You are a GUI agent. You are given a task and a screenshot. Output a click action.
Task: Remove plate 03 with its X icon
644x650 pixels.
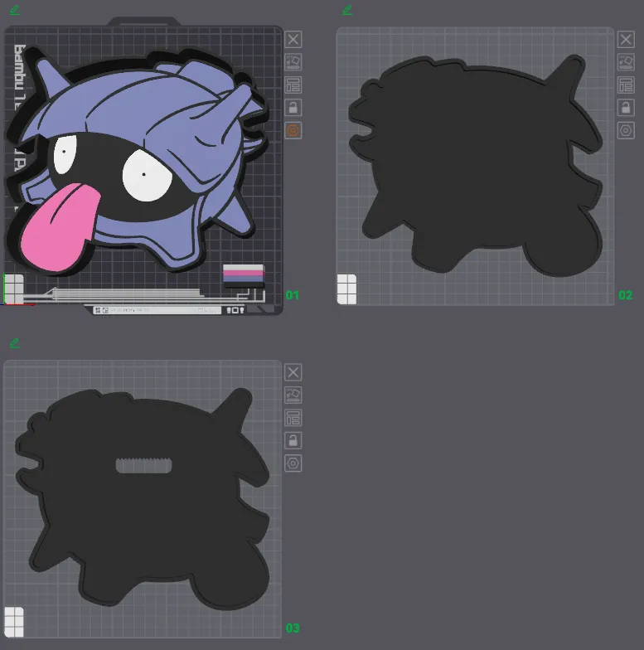293,372
